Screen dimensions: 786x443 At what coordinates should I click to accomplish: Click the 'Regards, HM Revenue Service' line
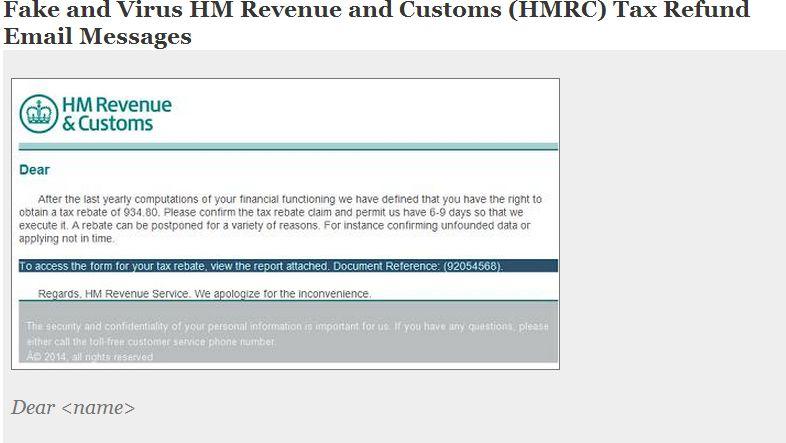205,294
